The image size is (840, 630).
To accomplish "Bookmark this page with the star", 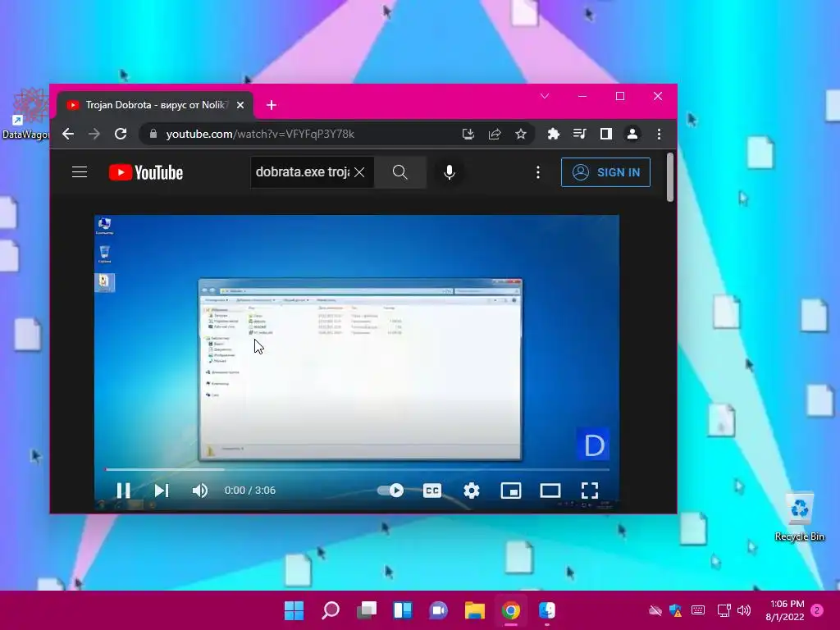I will (521, 134).
